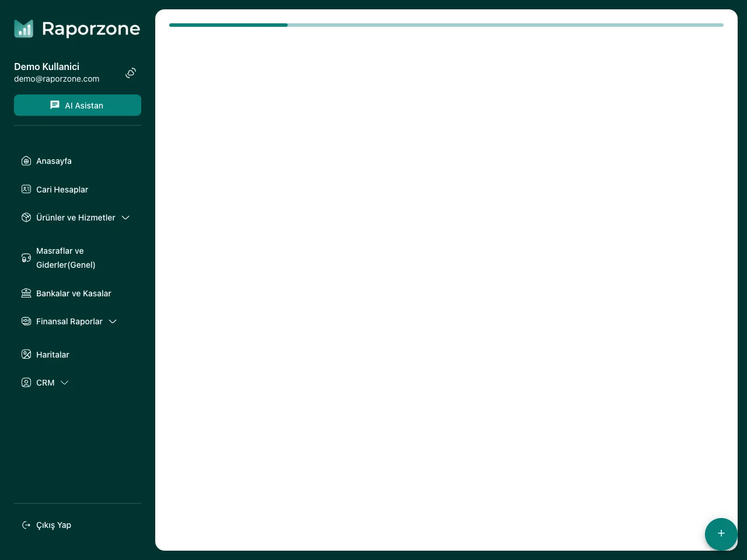This screenshot has width=747, height=560.
Task: Open Haritalar via its map icon
Action: point(26,354)
